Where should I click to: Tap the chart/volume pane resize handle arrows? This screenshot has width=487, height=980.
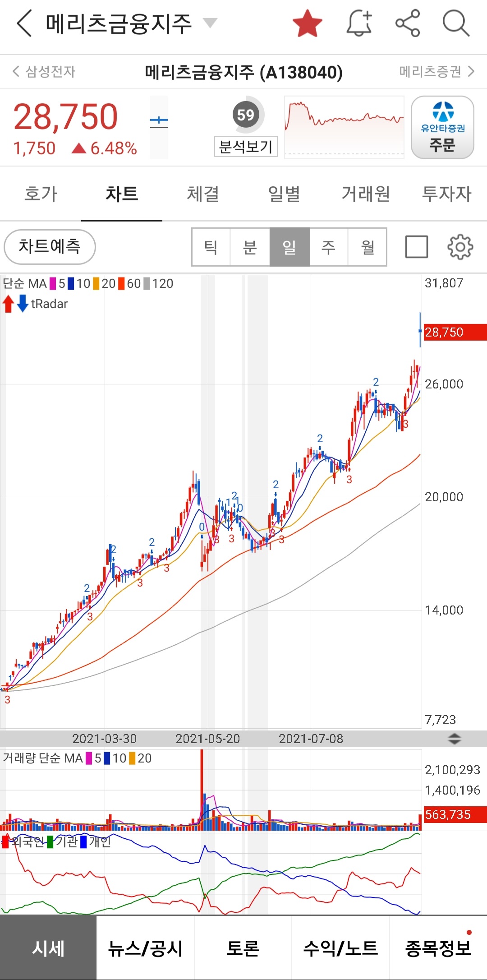454,739
